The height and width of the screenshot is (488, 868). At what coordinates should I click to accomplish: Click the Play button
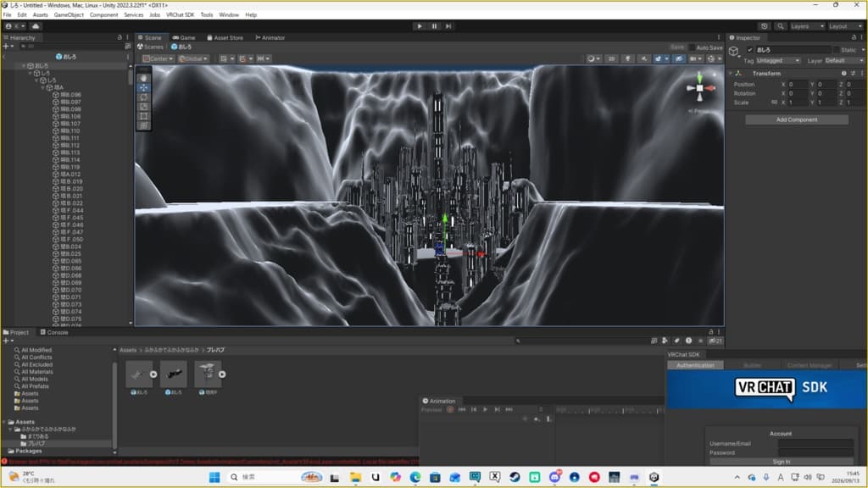click(x=420, y=26)
